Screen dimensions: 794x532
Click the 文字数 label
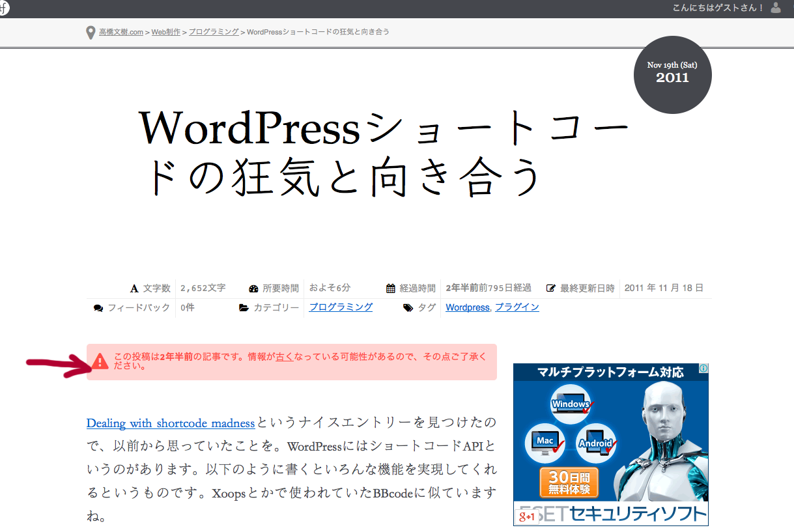click(x=157, y=288)
